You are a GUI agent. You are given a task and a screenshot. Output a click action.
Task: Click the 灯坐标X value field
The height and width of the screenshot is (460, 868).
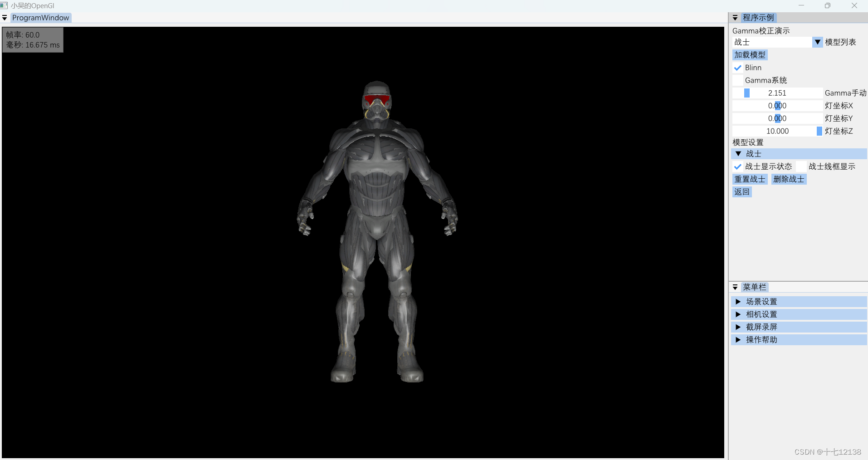pos(777,105)
